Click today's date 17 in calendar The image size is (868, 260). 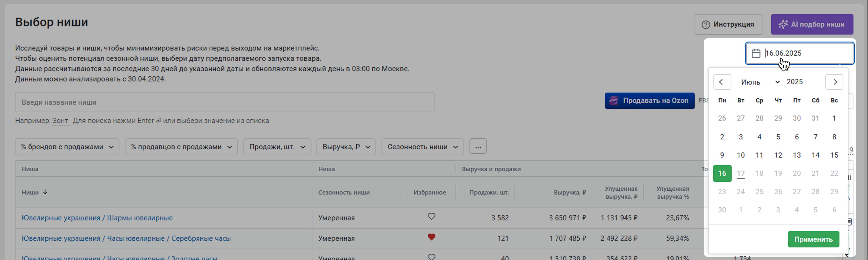pyautogui.click(x=741, y=173)
